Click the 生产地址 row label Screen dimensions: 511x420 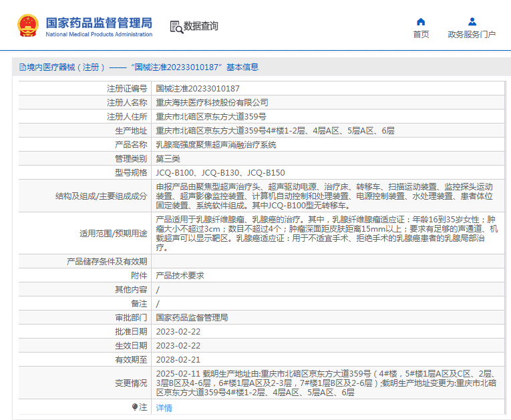[131, 131]
